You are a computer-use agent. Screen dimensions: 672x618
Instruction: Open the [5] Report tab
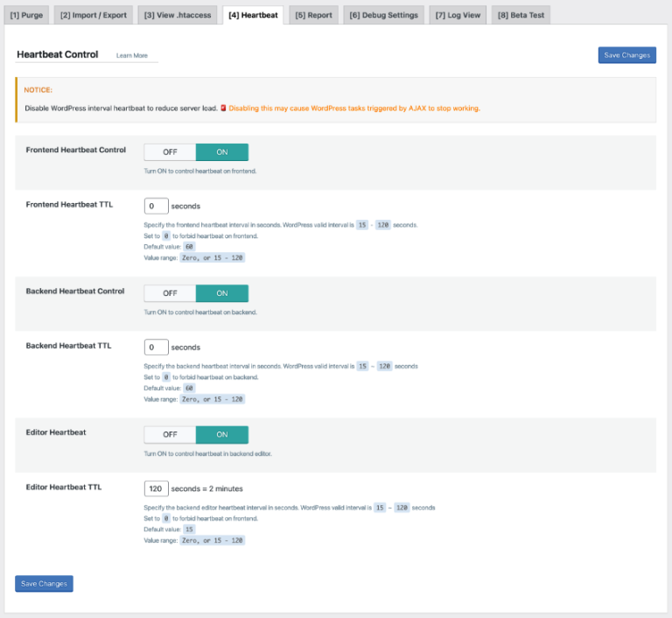coord(314,15)
